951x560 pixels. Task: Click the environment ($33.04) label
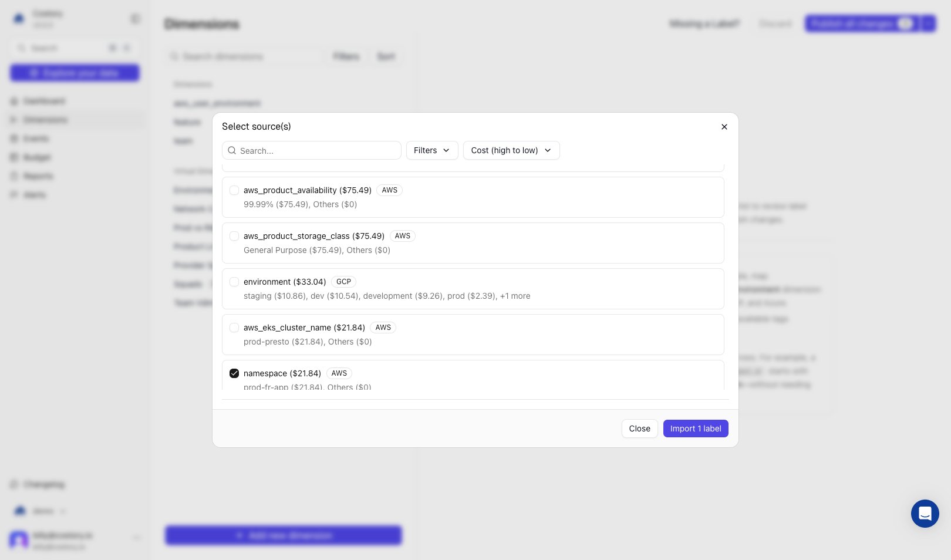coord(285,282)
